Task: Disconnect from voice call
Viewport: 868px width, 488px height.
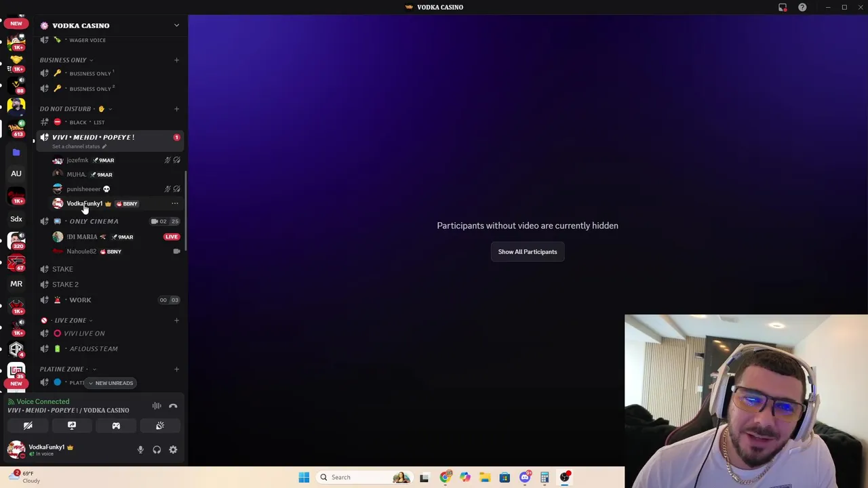Action: pyautogui.click(x=173, y=406)
